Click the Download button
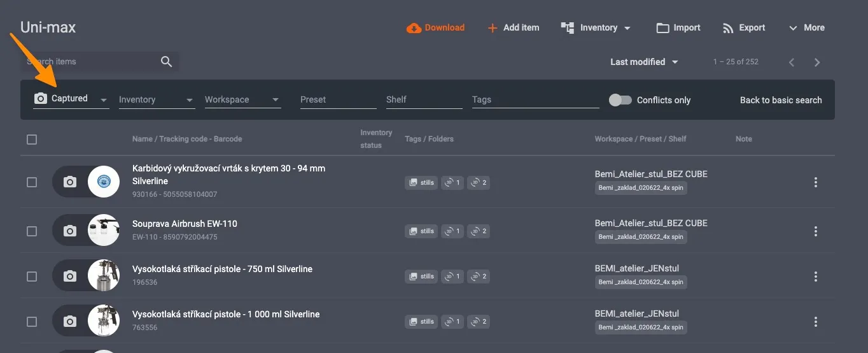 click(436, 28)
